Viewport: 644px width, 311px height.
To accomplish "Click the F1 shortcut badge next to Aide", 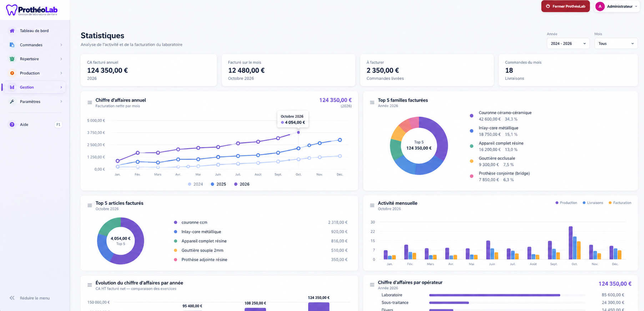I will click(x=59, y=124).
